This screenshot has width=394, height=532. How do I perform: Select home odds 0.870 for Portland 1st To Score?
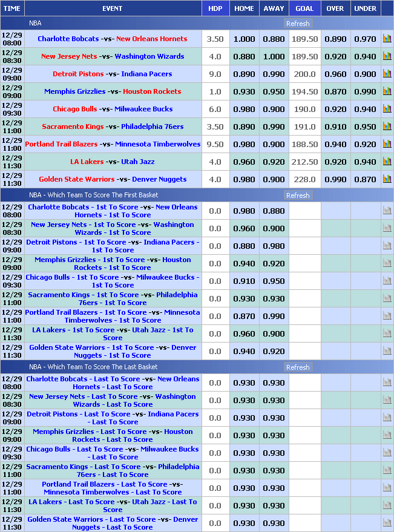click(244, 316)
